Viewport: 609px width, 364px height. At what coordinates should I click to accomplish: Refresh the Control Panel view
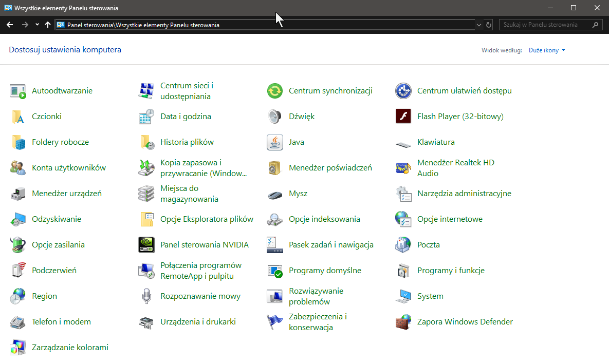(489, 25)
